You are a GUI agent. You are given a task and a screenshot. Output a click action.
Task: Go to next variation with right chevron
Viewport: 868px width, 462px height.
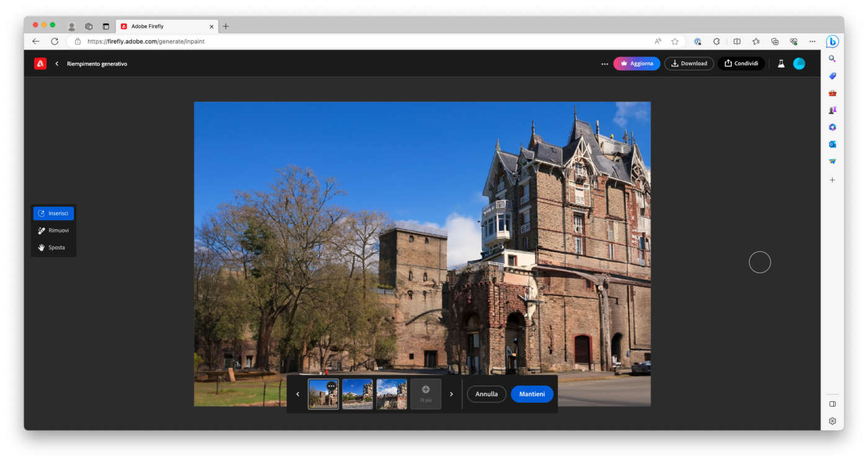tap(451, 394)
